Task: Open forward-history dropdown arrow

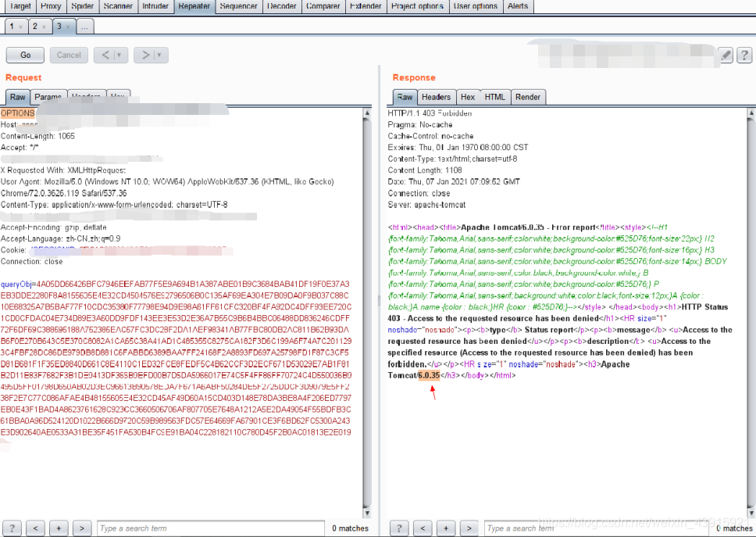Action: tap(160, 55)
